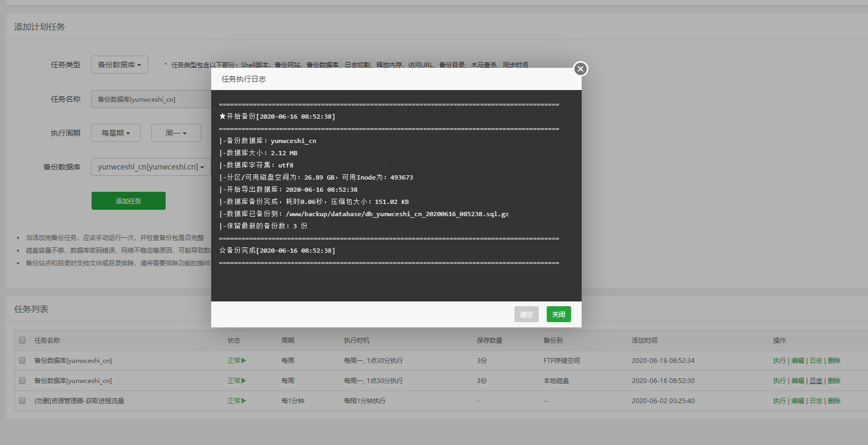Toggle the select-all checkbox in task list header
The image size is (868, 445).
coord(22,340)
